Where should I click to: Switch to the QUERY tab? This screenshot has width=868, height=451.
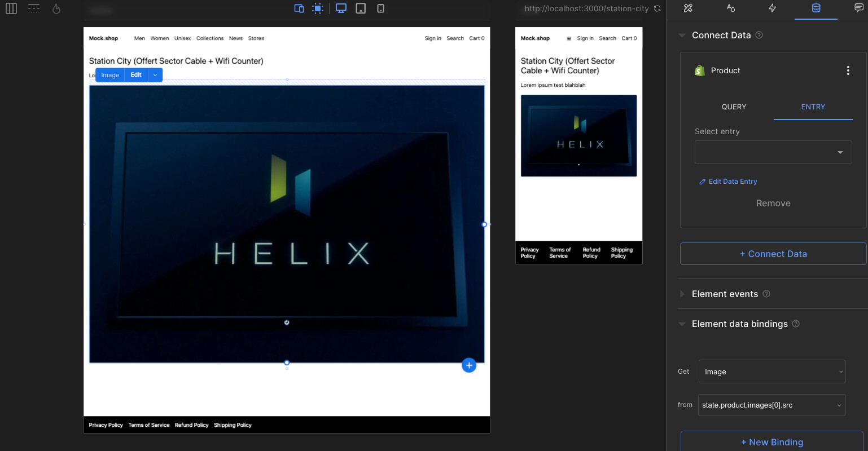click(x=734, y=107)
